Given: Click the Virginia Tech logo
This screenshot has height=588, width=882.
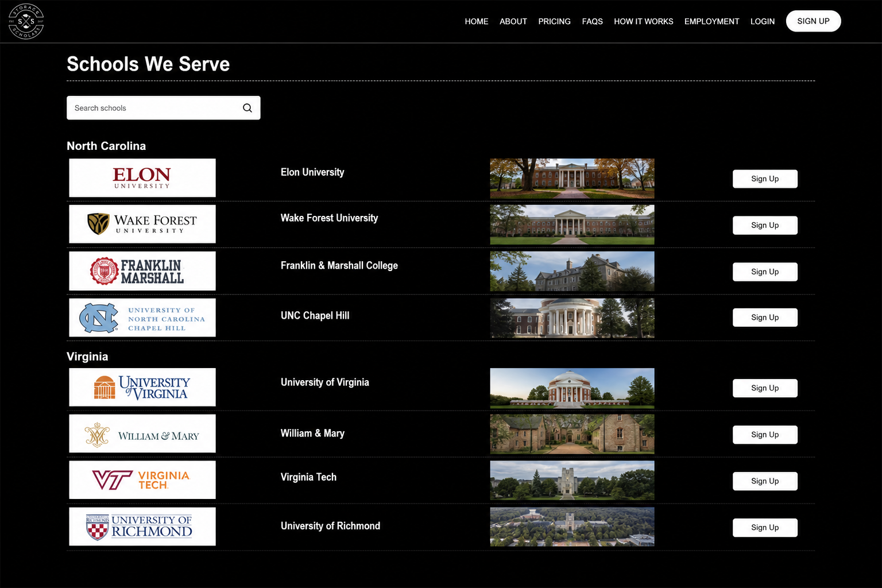Looking at the screenshot, I should tap(142, 480).
